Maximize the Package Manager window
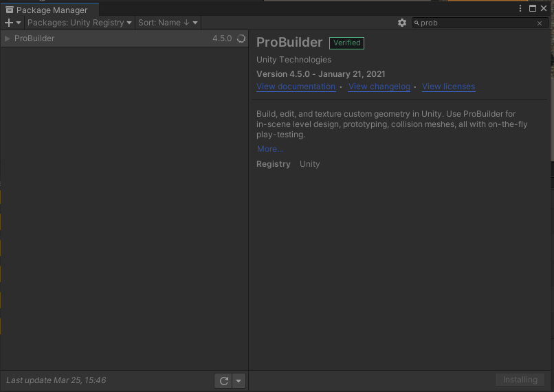554x392 pixels. (533, 8)
